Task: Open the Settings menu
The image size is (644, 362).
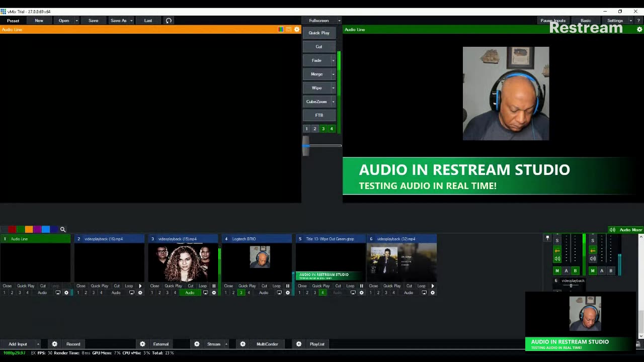Action: tap(615, 21)
